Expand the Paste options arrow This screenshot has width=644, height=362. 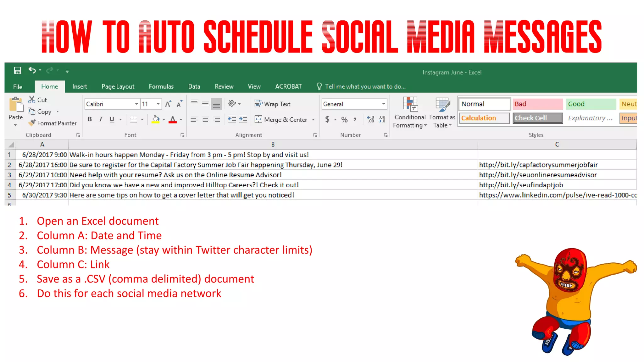15,125
